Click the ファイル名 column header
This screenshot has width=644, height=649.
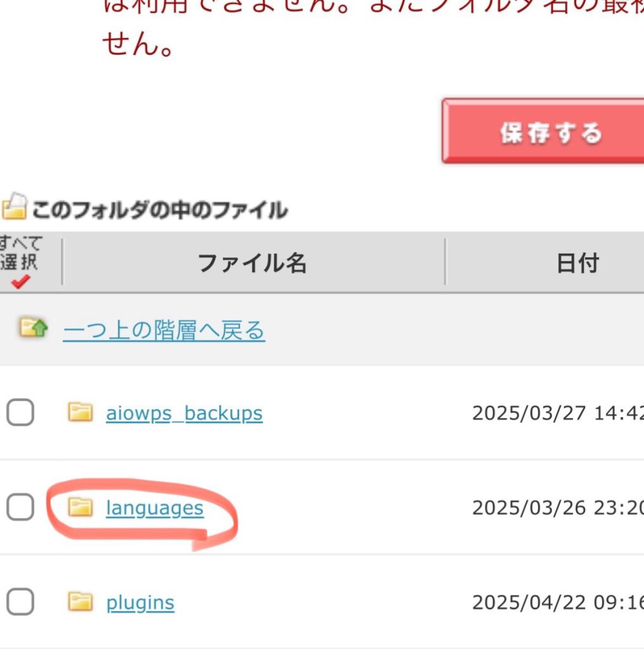(252, 262)
